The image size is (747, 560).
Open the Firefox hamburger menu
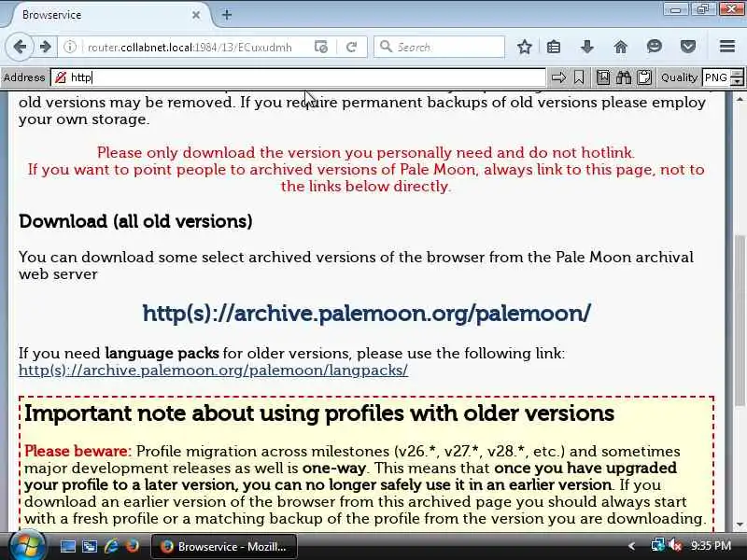click(x=727, y=47)
